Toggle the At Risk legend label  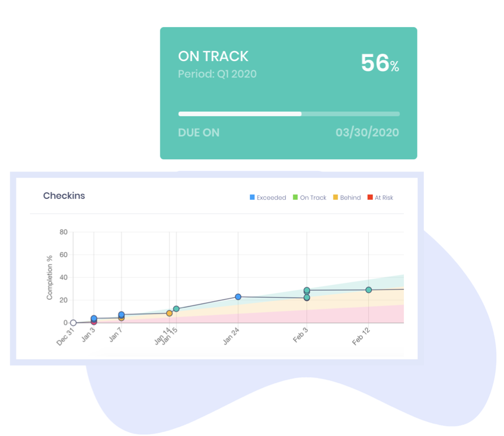point(384,198)
